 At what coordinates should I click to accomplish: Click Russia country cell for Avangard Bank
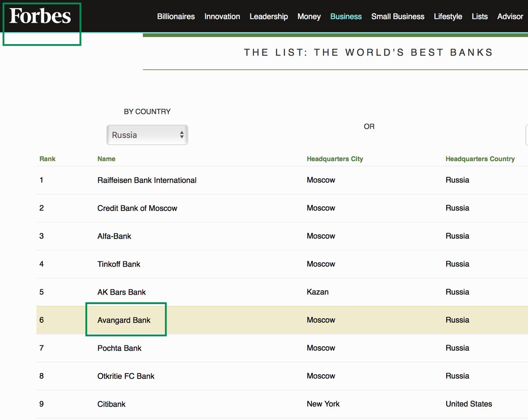[457, 320]
